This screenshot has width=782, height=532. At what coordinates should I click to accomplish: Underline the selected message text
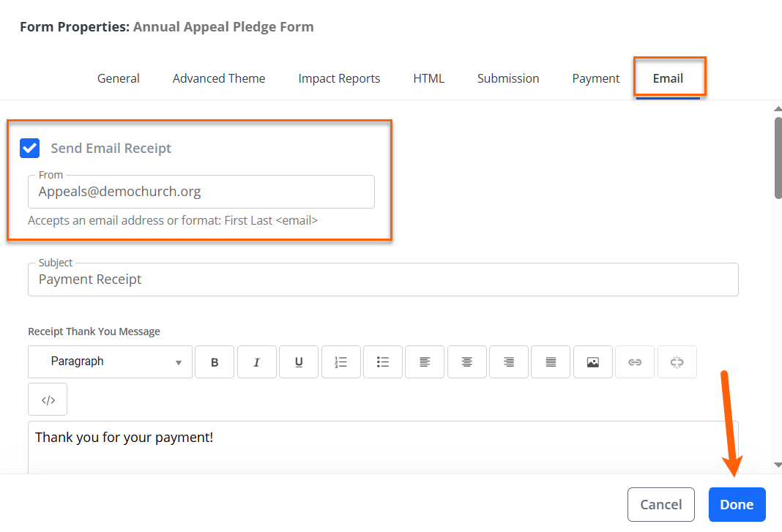coord(298,362)
